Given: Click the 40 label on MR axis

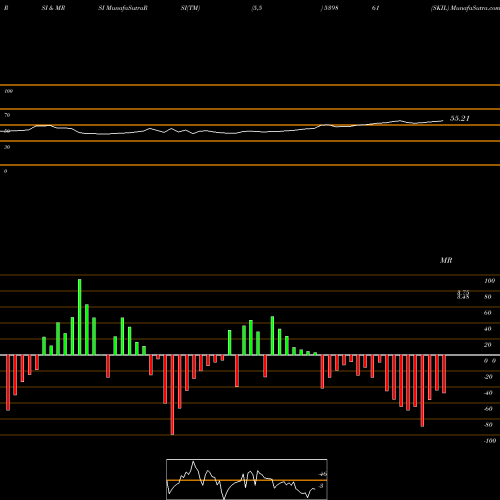Looking at the screenshot, I should click(x=488, y=329).
